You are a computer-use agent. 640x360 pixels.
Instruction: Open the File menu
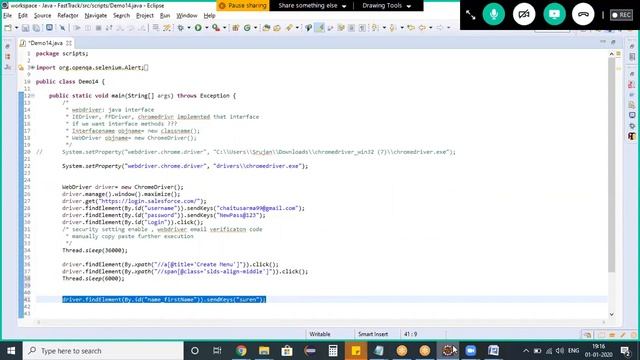click(x=7, y=16)
